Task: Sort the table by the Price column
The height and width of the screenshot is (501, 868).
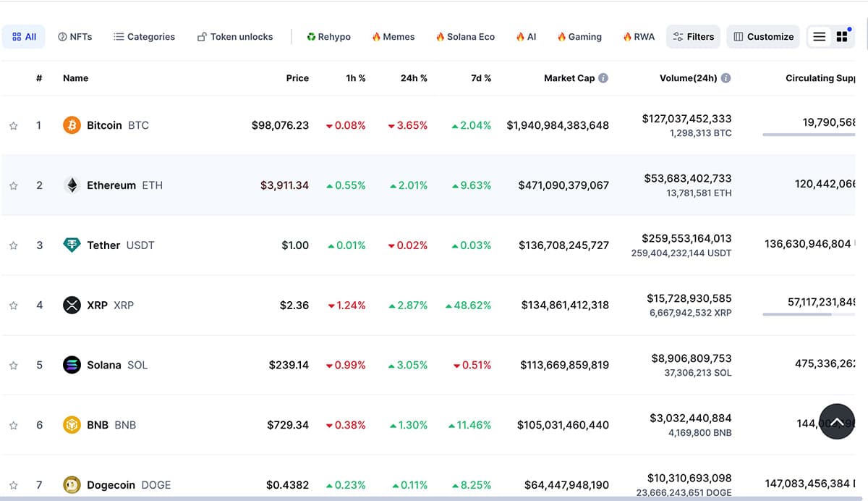Action: pos(297,78)
